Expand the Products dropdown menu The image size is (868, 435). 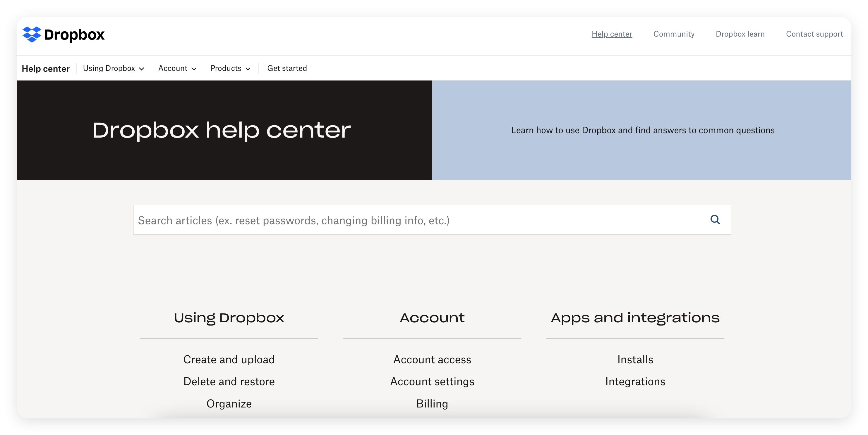231,68
